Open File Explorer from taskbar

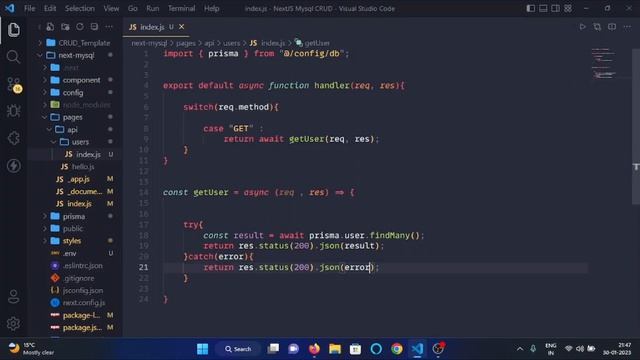coord(335,349)
